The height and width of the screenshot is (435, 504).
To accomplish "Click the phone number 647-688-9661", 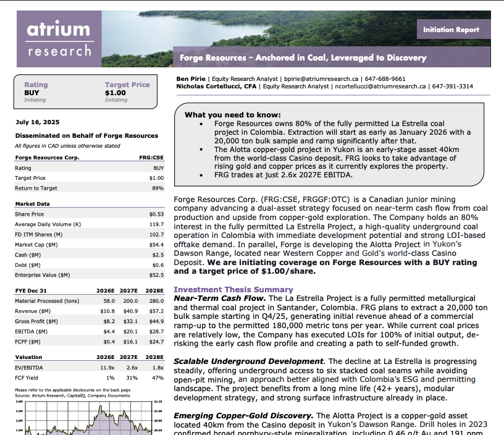I will pyautogui.click(x=385, y=78).
